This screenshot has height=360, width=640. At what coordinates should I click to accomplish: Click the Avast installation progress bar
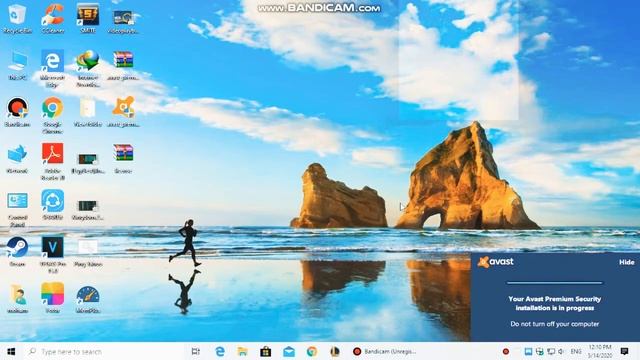(554, 282)
